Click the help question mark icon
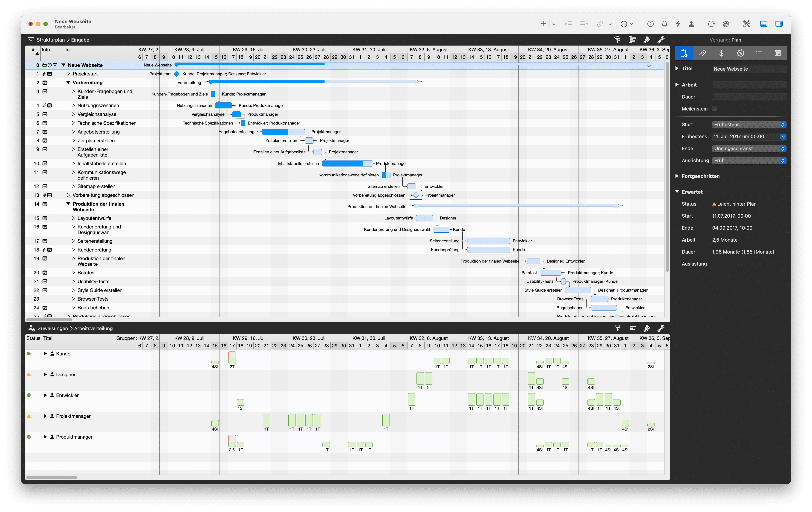Viewport: 812px width, 512px height. tap(650, 24)
